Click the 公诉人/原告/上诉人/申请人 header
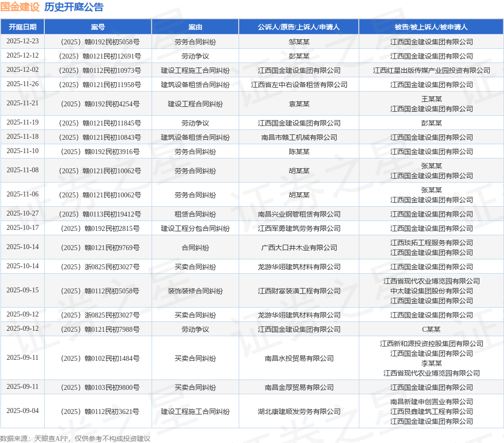504x443 pixels. click(x=299, y=27)
